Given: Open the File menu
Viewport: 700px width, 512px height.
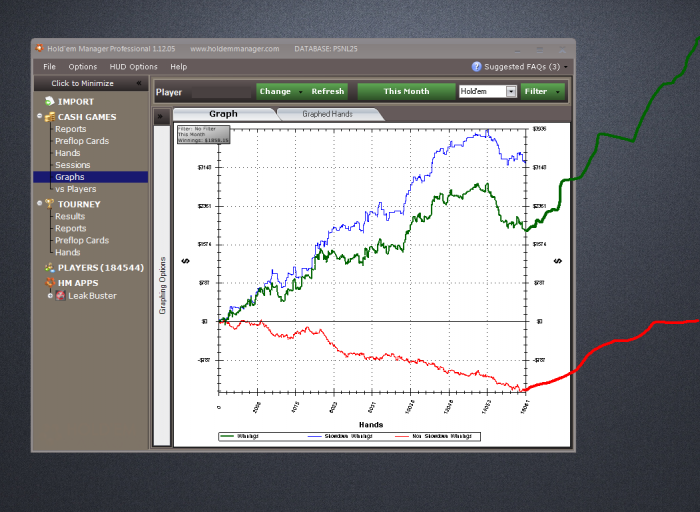Looking at the screenshot, I should click(50, 67).
